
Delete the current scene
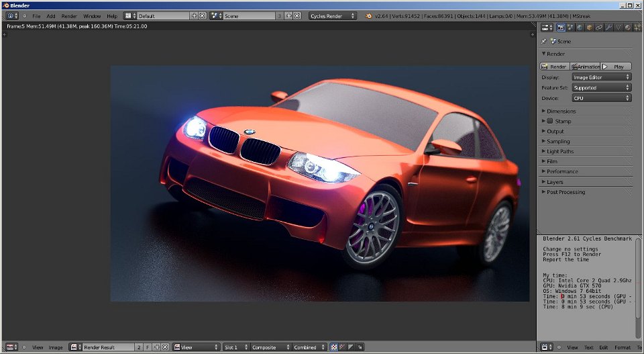297,15
